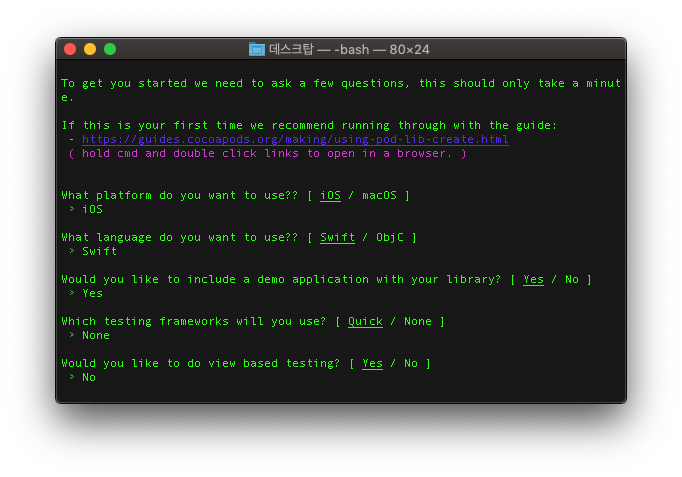Click 'Which testing frameworks will you use?' prompt

tap(194, 321)
